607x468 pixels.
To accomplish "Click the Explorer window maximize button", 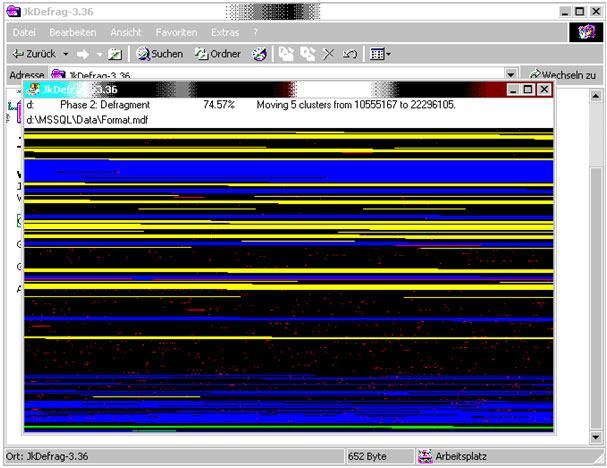I will click(x=580, y=12).
